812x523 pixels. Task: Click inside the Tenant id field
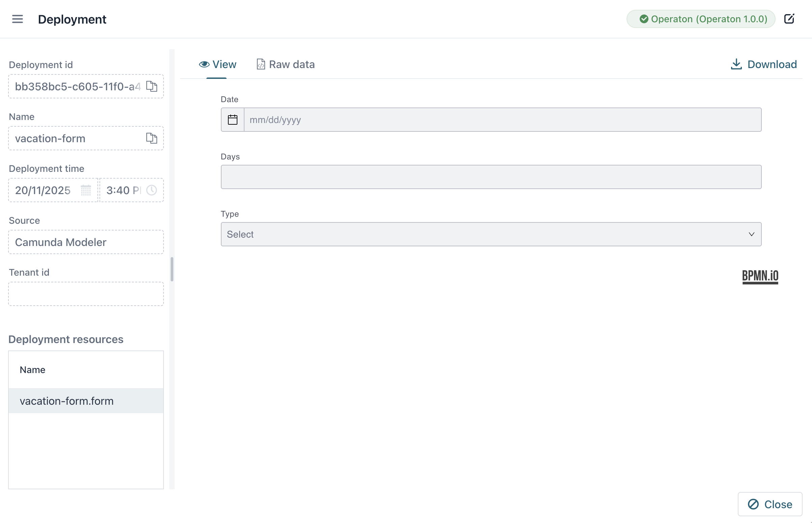click(86, 294)
